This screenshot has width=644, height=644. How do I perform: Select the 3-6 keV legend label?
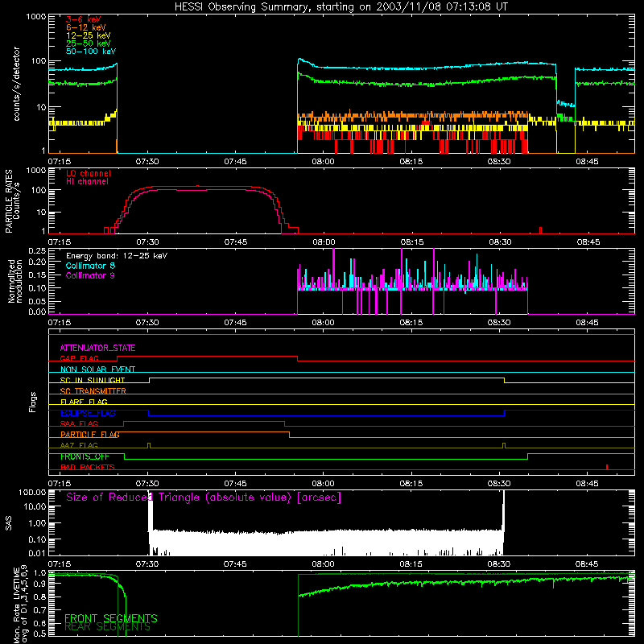(84, 19)
